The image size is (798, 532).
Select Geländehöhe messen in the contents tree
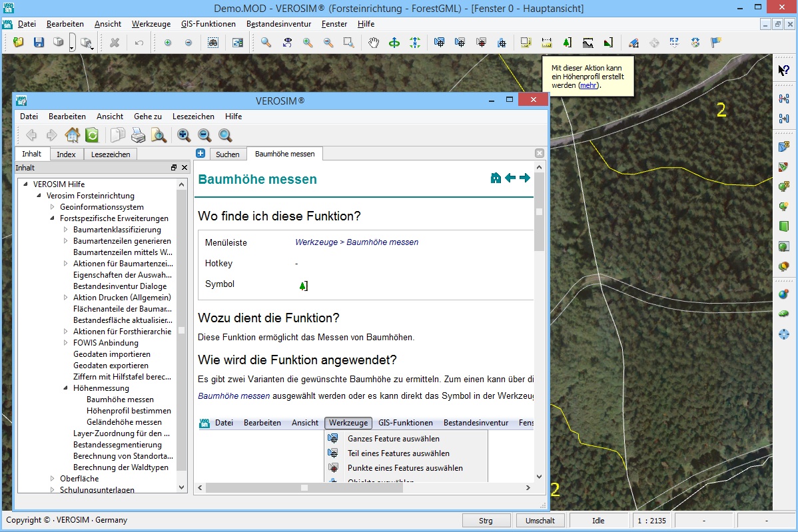(x=124, y=422)
